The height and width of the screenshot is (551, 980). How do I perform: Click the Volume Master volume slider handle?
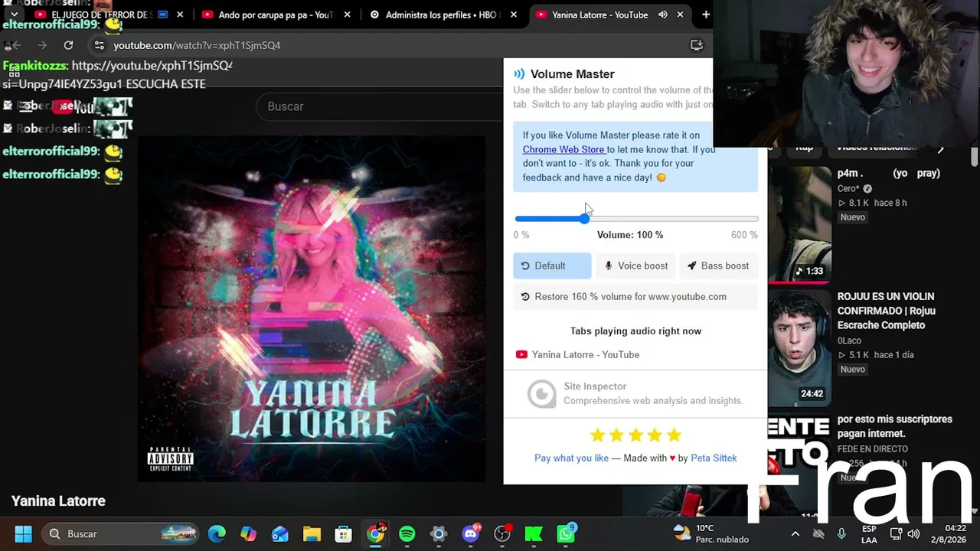pyautogui.click(x=585, y=219)
